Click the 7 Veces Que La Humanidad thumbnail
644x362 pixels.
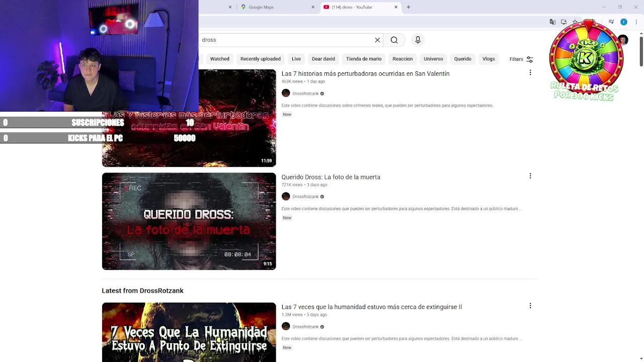click(x=189, y=332)
